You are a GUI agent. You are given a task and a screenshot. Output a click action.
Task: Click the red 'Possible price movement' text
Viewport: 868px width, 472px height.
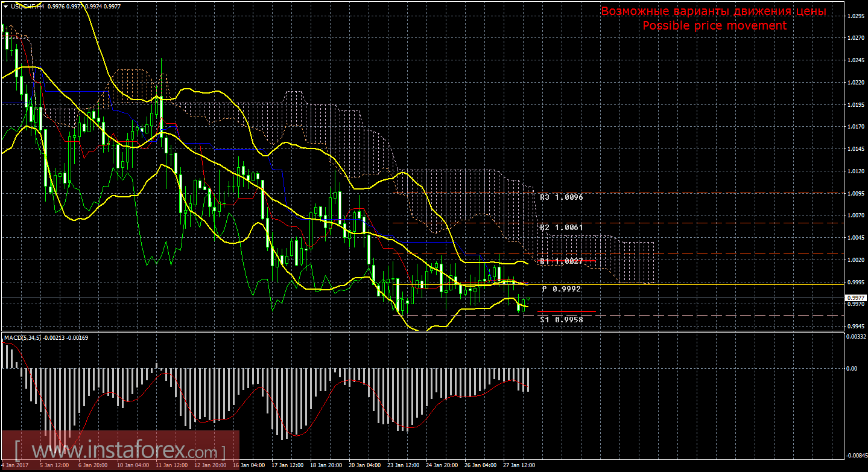[x=714, y=25]
